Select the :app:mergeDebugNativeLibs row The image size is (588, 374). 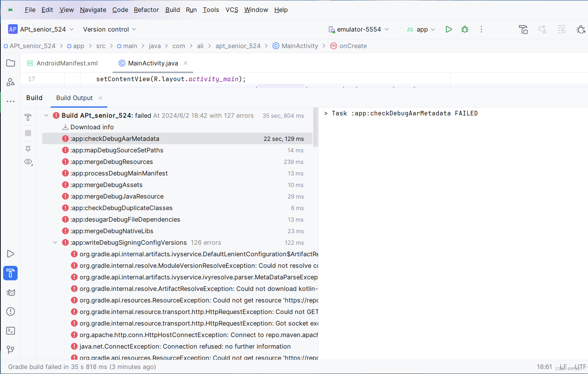(177, 231)
